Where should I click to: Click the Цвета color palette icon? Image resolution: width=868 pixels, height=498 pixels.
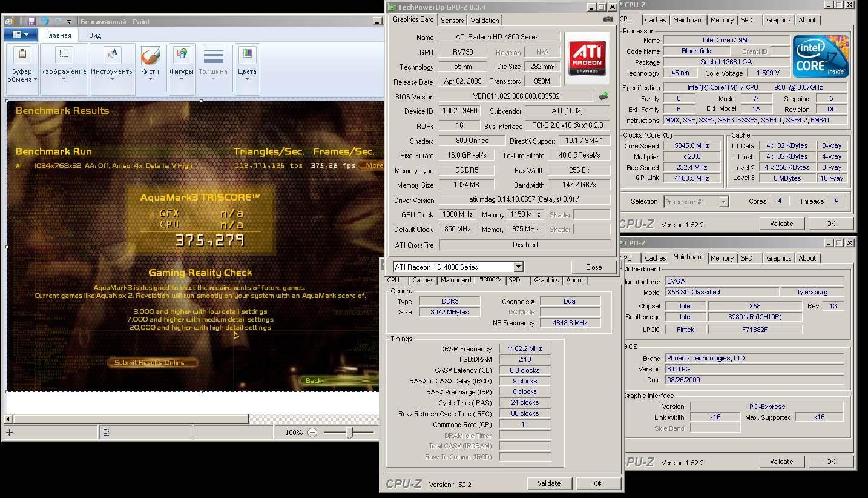tap(247, 55)
